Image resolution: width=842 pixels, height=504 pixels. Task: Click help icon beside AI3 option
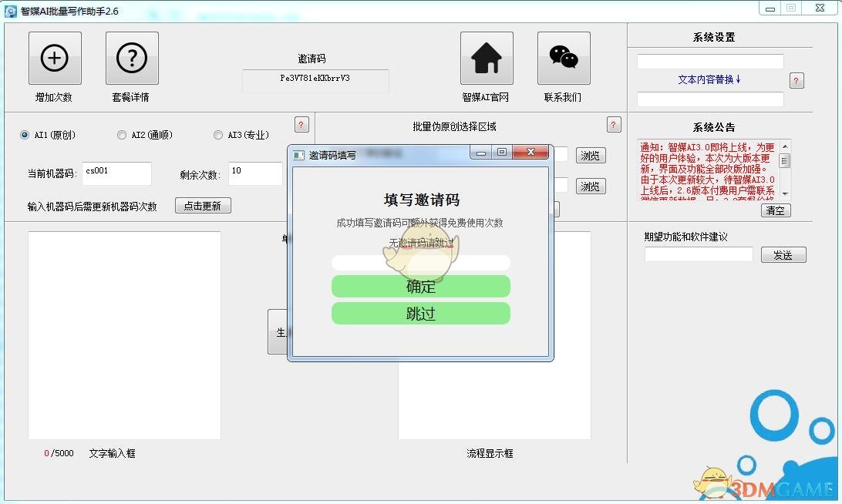point(302,124)
